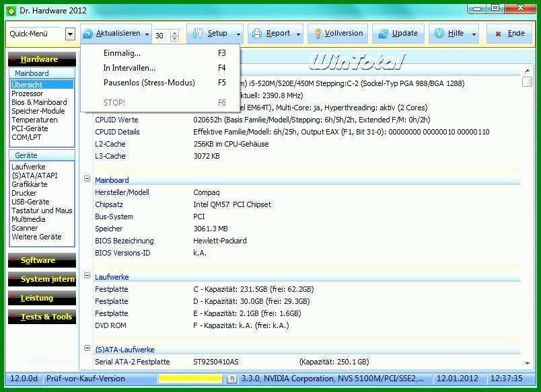The width and height of the screenshot is (541, 392).
Task: Click the scrollbar up arrow
Action: click(527, 71)
